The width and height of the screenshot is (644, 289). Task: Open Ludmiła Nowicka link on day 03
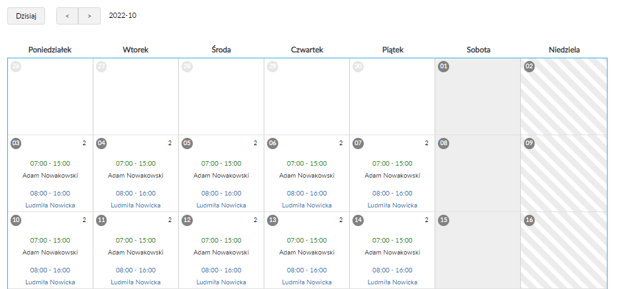pos(50,205)
